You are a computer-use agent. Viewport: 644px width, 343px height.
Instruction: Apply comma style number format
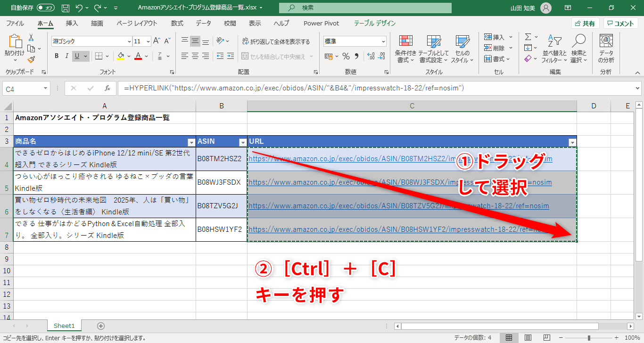click(357, 57)
